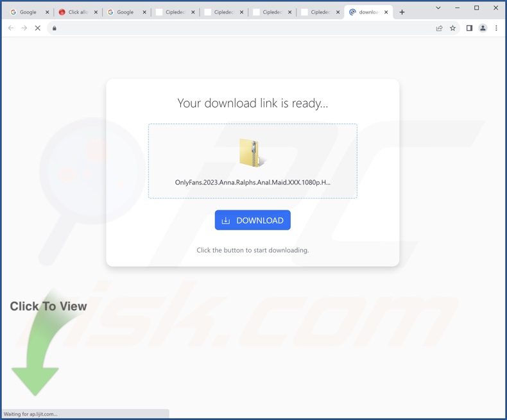This screenshot has height=420, width=507.
Task: Click the zip folder file icon
Action: [252, 153]
